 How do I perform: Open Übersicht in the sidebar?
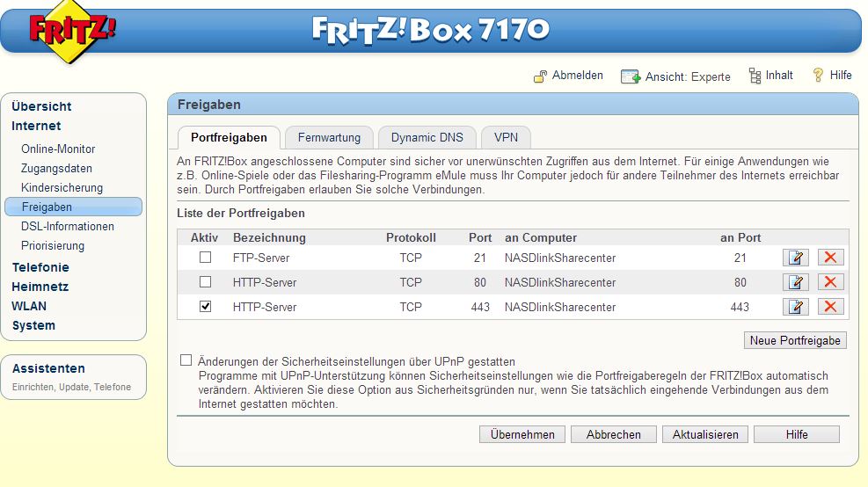pyautogui.click(x=41, y=106)
